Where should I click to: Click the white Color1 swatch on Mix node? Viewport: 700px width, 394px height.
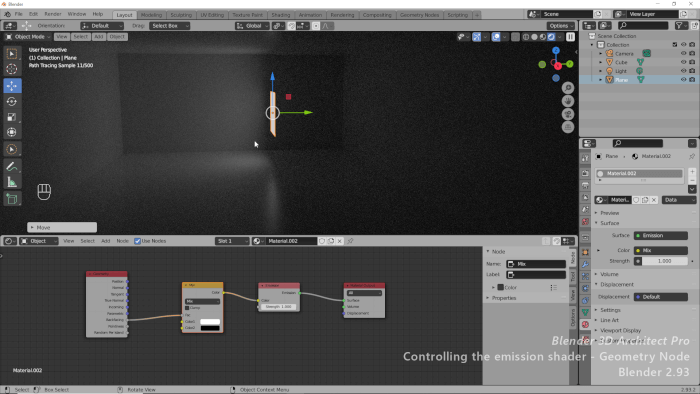pos(210,321)
